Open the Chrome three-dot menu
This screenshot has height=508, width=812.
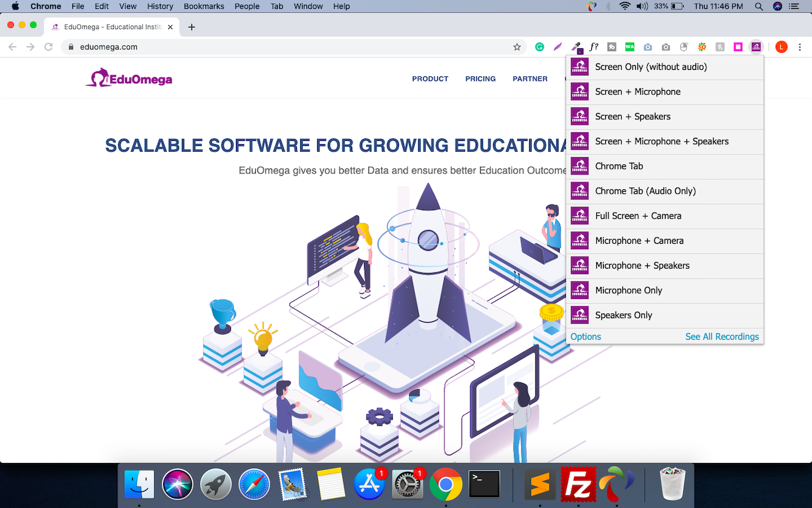point(801,46)
